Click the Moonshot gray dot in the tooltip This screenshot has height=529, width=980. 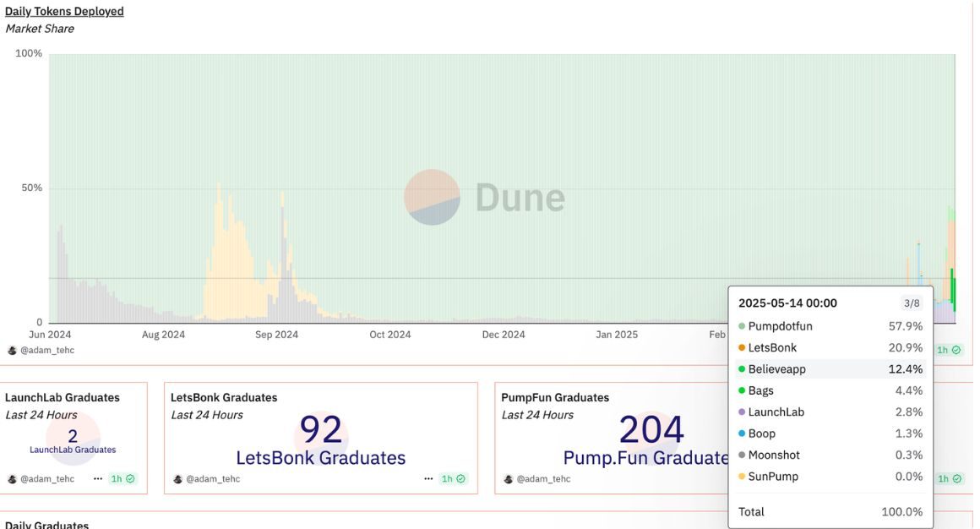(742, 455)
